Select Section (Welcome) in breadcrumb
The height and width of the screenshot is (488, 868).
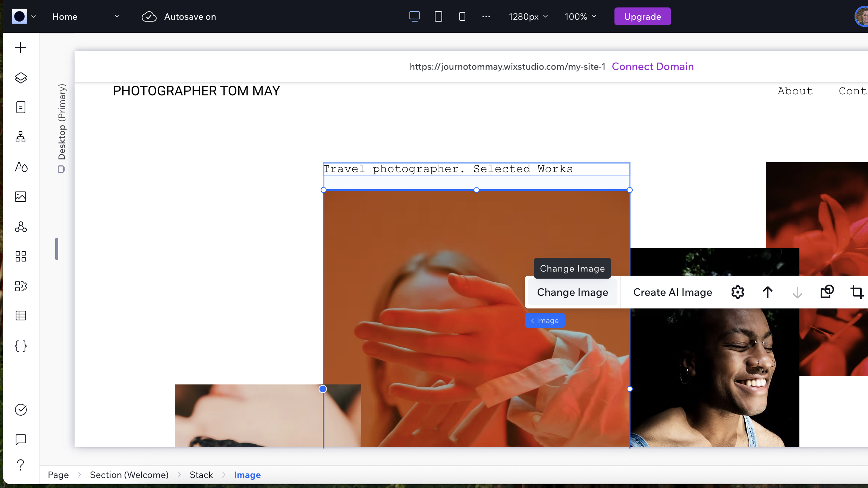(x=129, y=475)
